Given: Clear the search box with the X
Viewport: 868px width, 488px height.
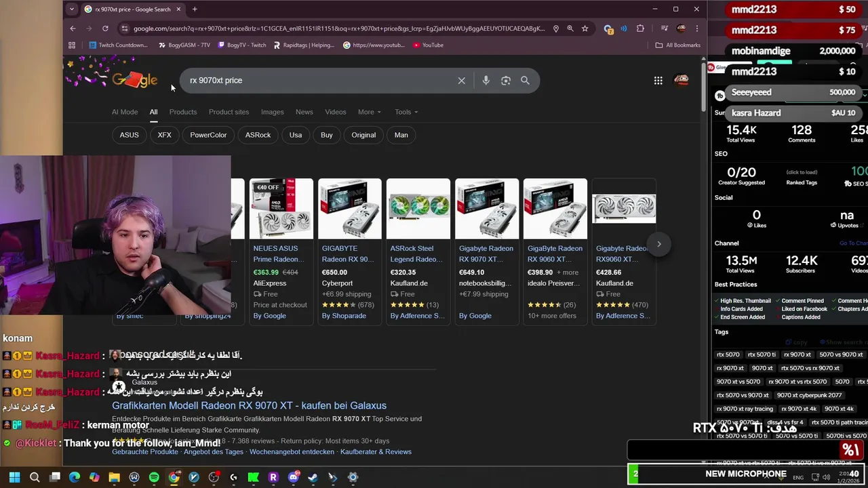Looking at the screenshot, I should pyautogui.click(x=462, y=81).
